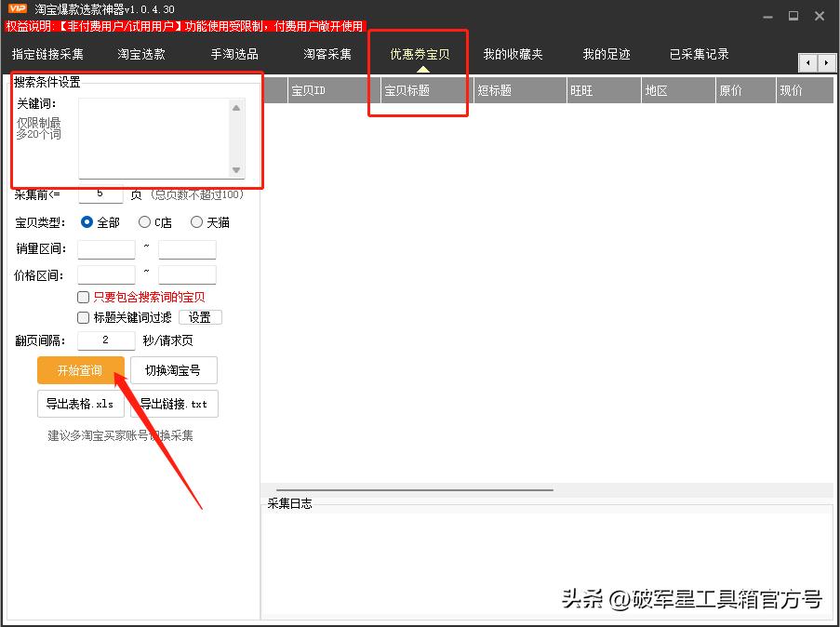Viewport: 840px width, 627px height.
Task: Select the 天猫 item type radio button
Action: pos(196,222)
